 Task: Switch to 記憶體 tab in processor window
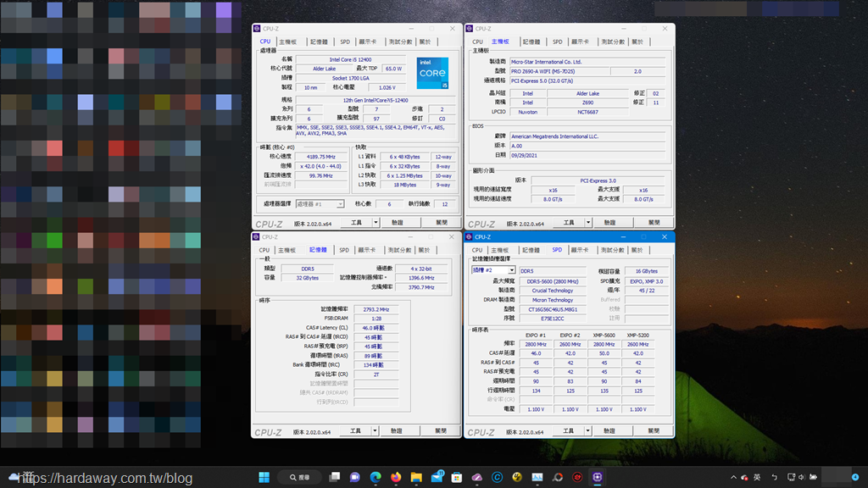point(319,42)
